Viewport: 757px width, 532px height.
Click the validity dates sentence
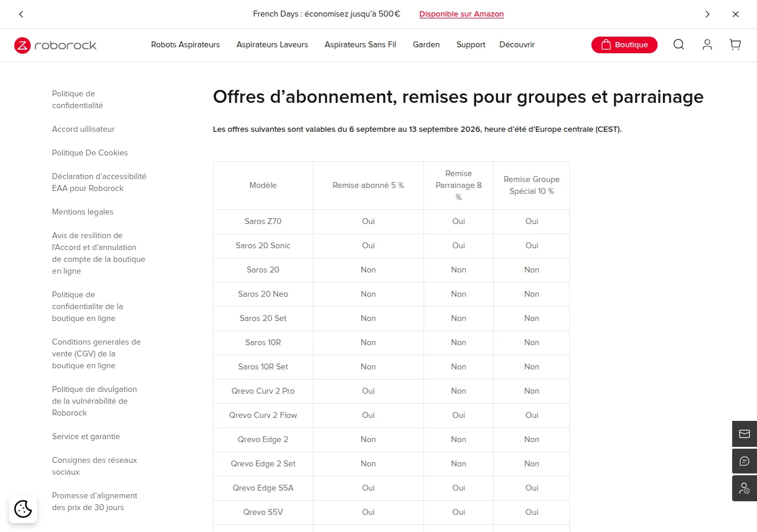pyautogui.click(x=417, y=129)
